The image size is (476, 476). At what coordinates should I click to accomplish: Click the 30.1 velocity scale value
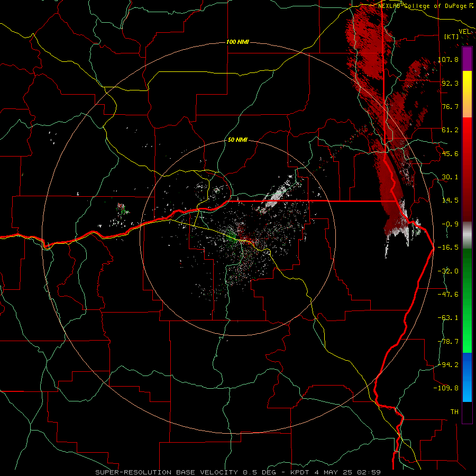(x=450, y=177)
